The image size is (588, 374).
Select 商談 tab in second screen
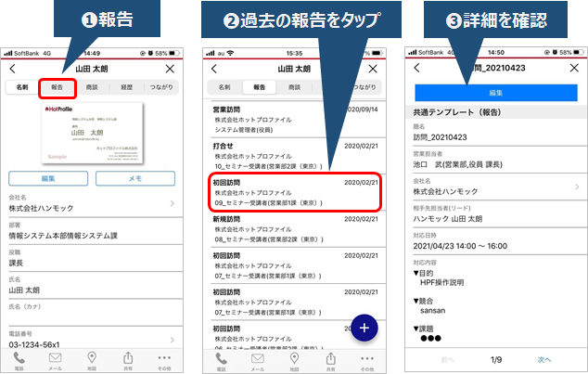[294, 87]
